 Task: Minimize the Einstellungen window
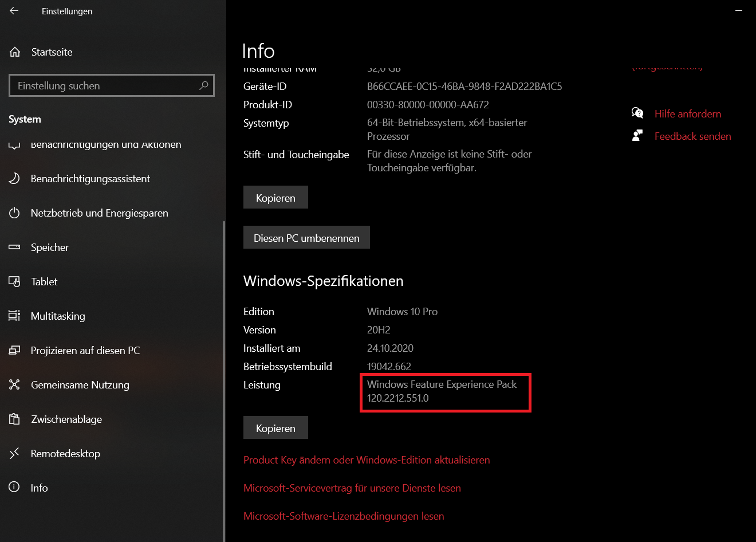(739, 11)
